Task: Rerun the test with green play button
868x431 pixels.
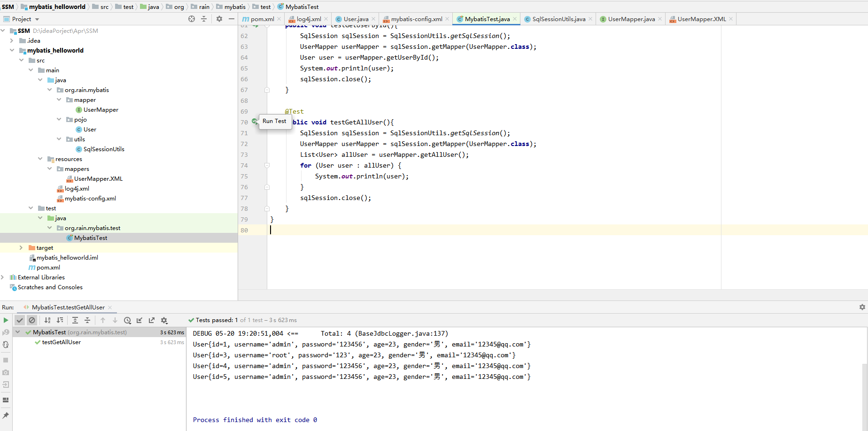Action: pos(6,320)
